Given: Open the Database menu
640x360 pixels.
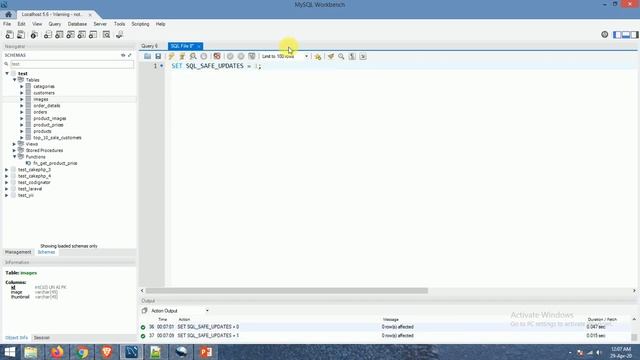Looking at the screenshot, I should point(77,24).
